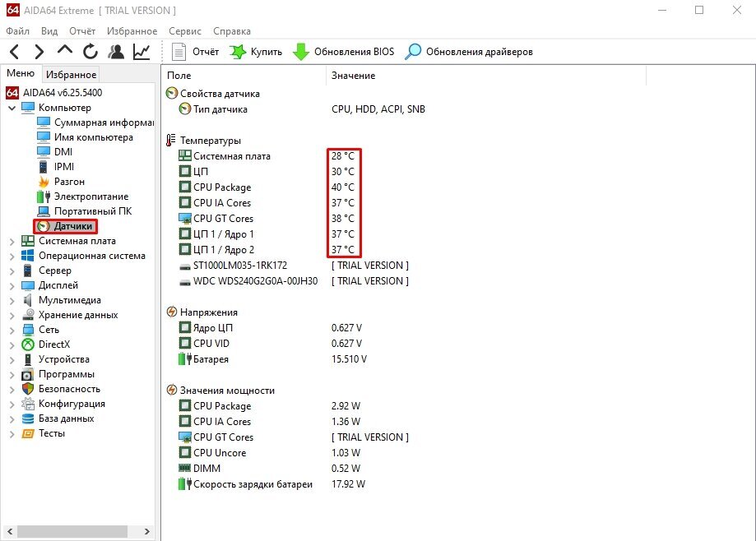Select the Батарея 15.510 V row
Viewport: 756px width, 541px height.
pos(272,359)
